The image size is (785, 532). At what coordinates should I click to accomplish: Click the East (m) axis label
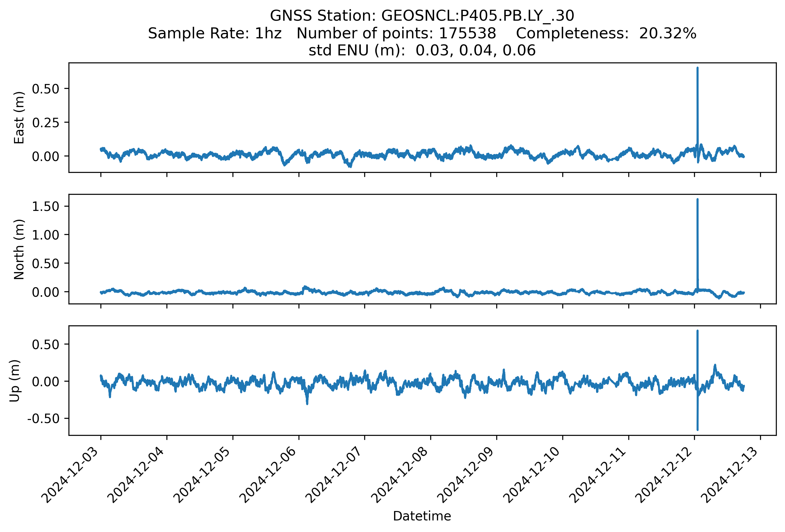pyautogui.click(x=19, y=118)
